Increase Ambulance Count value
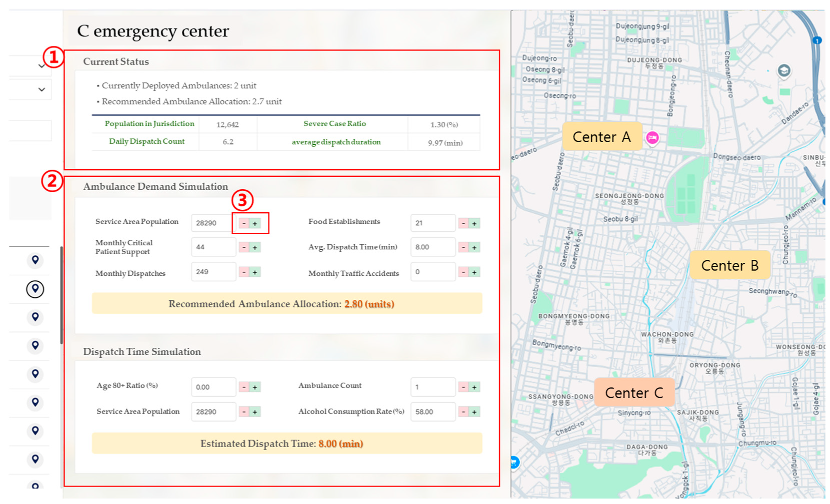The height and width of the screenshot is (504, 830). pos(474,387)
